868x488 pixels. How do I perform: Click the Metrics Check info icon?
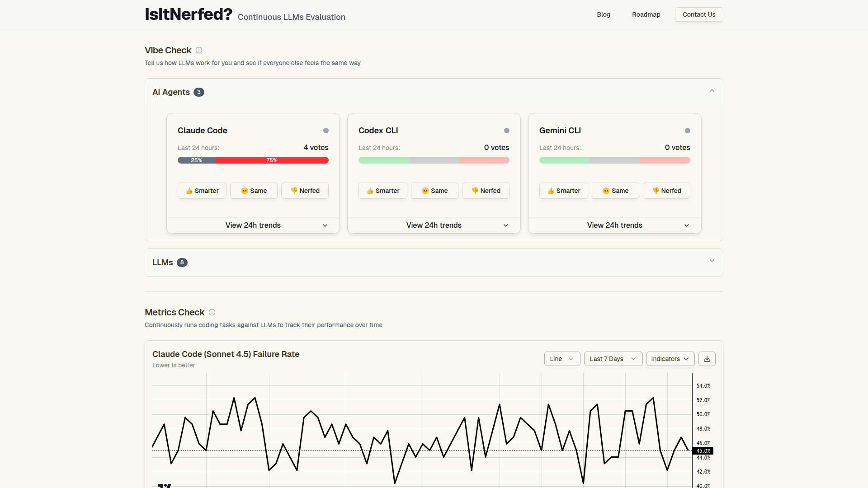point(212,312)
